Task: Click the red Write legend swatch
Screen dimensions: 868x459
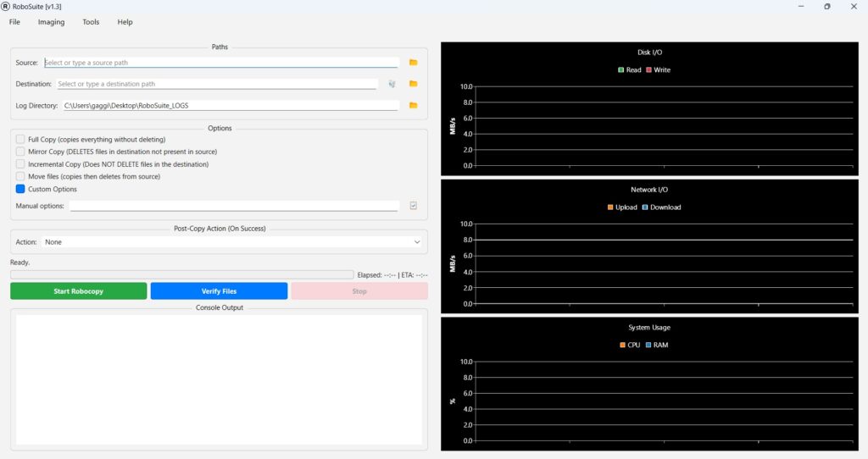Action: tap(649, 70)
